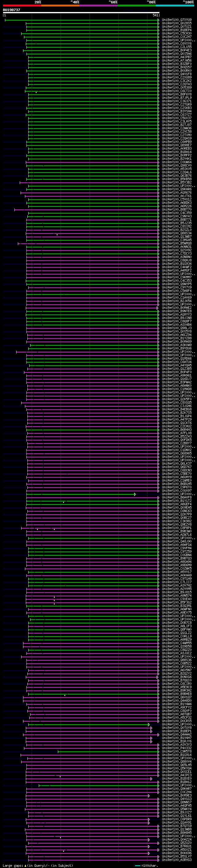This screenshot has width=197, height=868.
Task: Select hit label UniRef100_Q2K5F0
Action: [x=177, y=399]
